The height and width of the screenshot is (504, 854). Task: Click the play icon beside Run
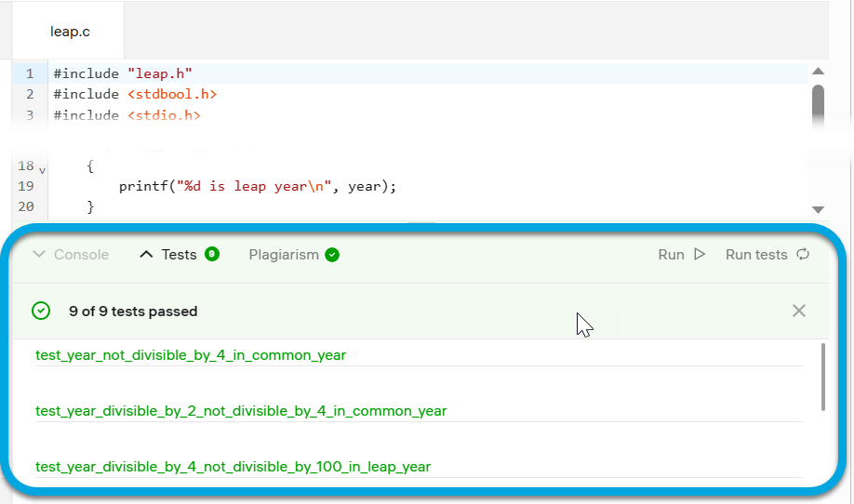pyautogui.click(x=700, y=255)
